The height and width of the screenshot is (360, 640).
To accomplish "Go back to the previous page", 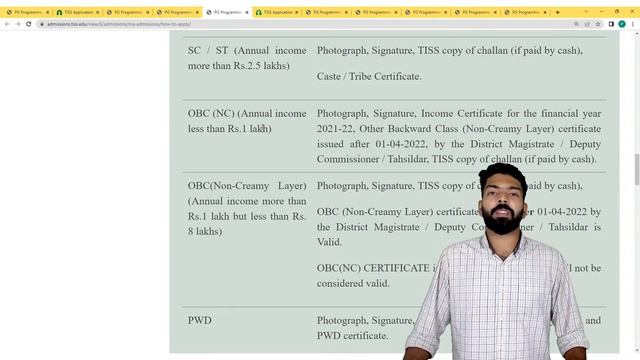I will click(7, 24).
